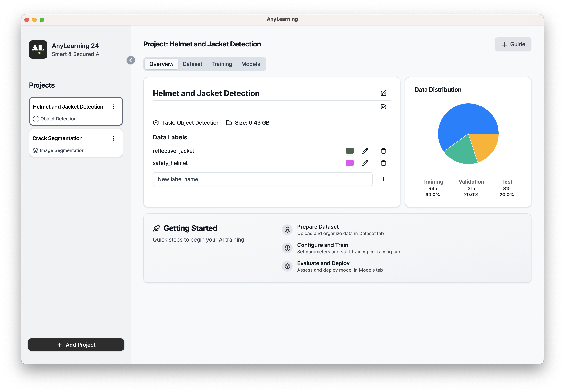565x392 pixels.
Task: Click the delete icon for safety_helmet label
Action: click(x=383, y=163)
